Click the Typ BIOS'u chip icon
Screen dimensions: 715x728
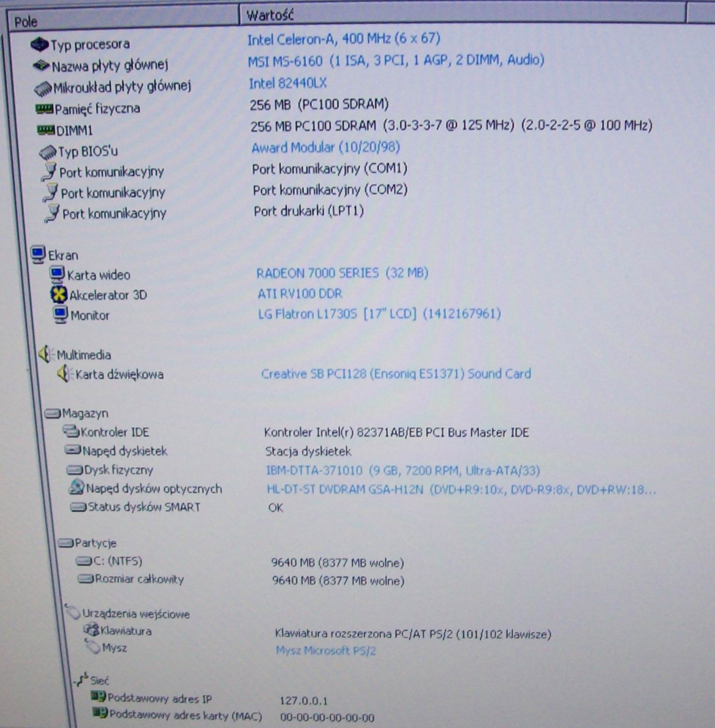(48, 152)
